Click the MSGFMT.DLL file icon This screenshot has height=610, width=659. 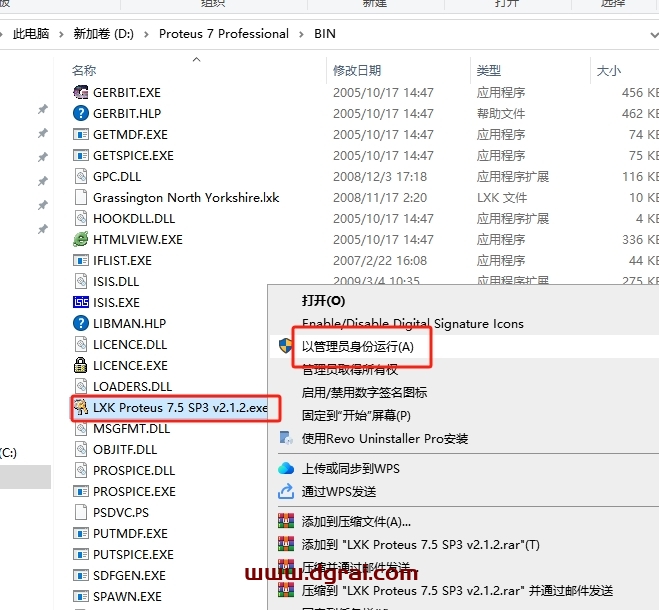coord(81,428)
